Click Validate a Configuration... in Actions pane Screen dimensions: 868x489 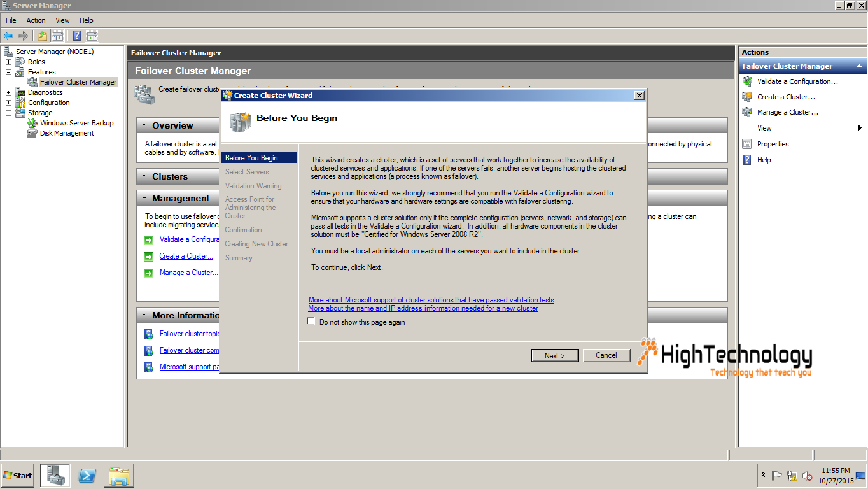click(797, 81)
